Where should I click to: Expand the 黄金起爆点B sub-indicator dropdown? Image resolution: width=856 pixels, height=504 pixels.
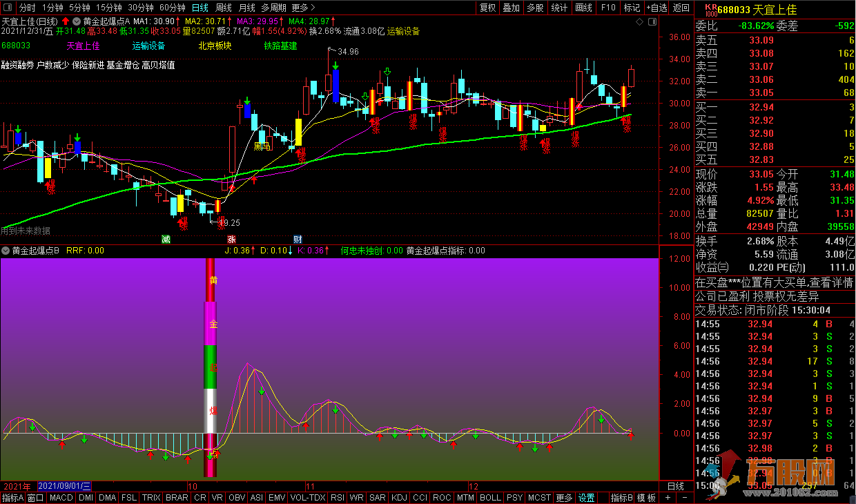coord(6,251)
